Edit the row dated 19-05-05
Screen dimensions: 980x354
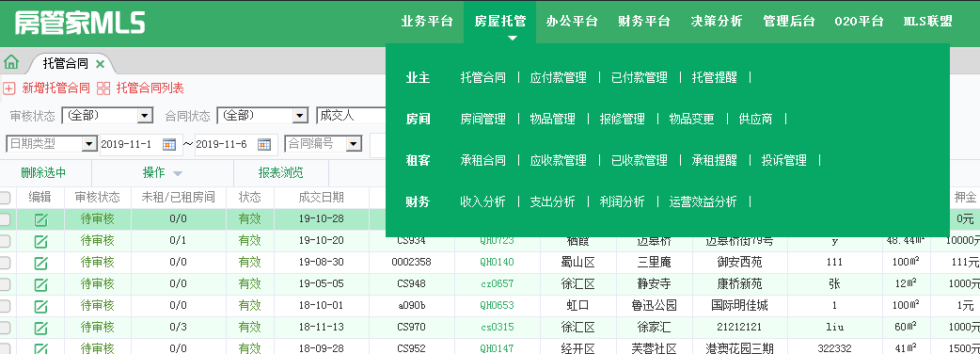pyautogui.click(x=40, y=284)
